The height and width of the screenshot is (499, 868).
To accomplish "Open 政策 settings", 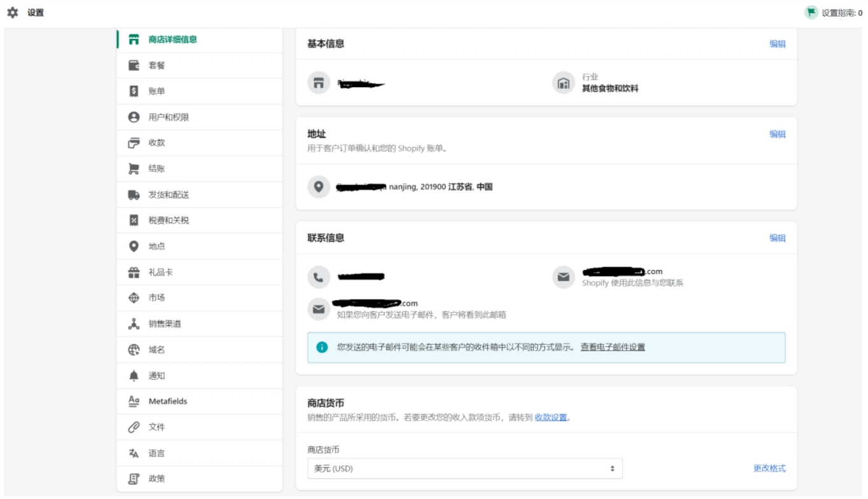I will (x=200, y=479).
